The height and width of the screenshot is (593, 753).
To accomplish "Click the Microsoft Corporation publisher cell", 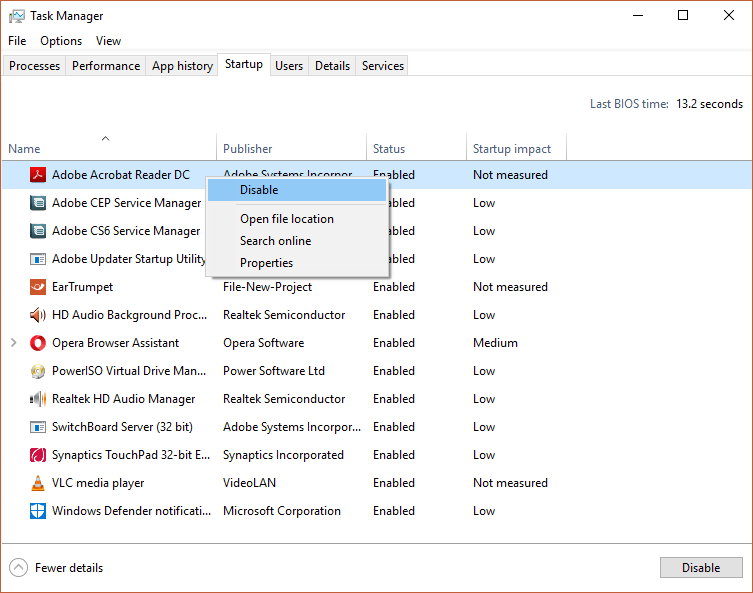I will 281,511.
